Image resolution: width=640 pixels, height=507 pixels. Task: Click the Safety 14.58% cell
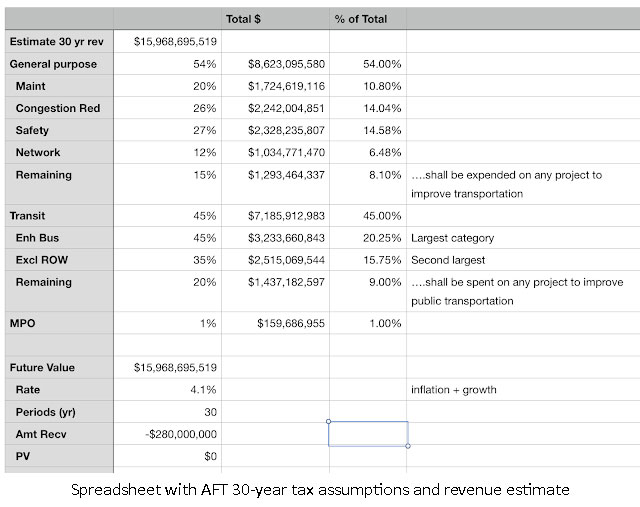point(368,130)
